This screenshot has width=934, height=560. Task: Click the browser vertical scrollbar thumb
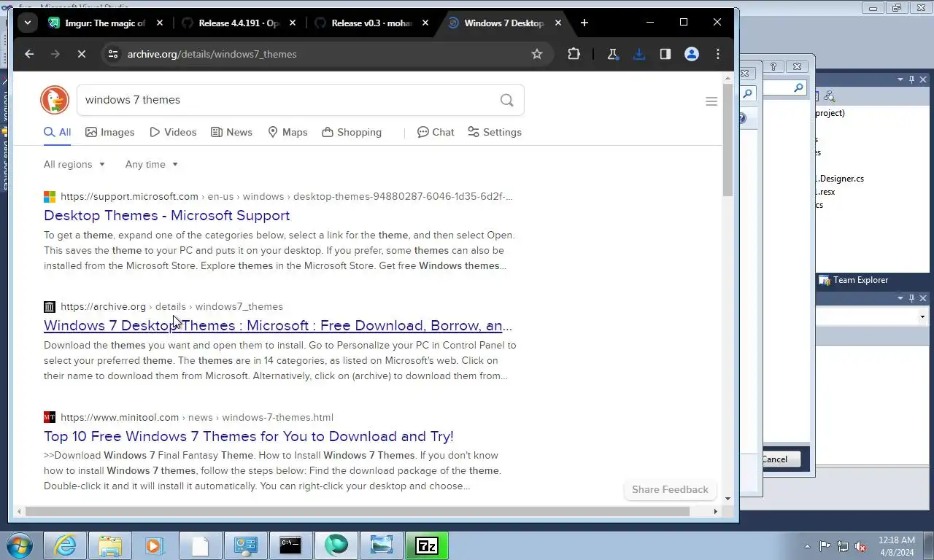pyautogui.click(x=727, y=139)
